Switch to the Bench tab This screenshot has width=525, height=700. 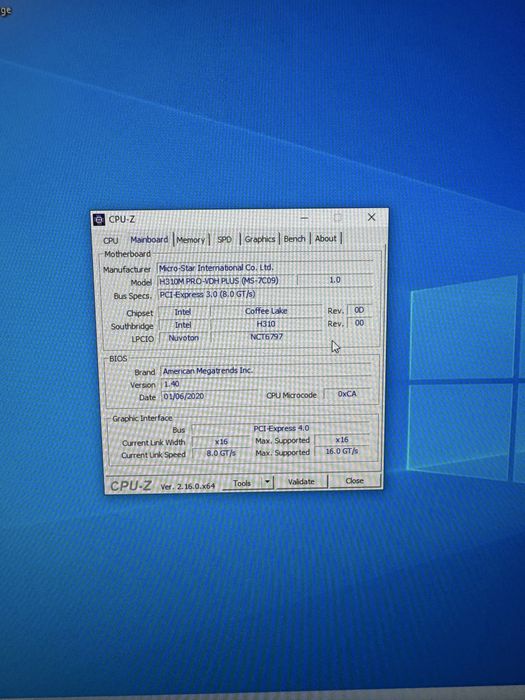[x=295, y=238]
